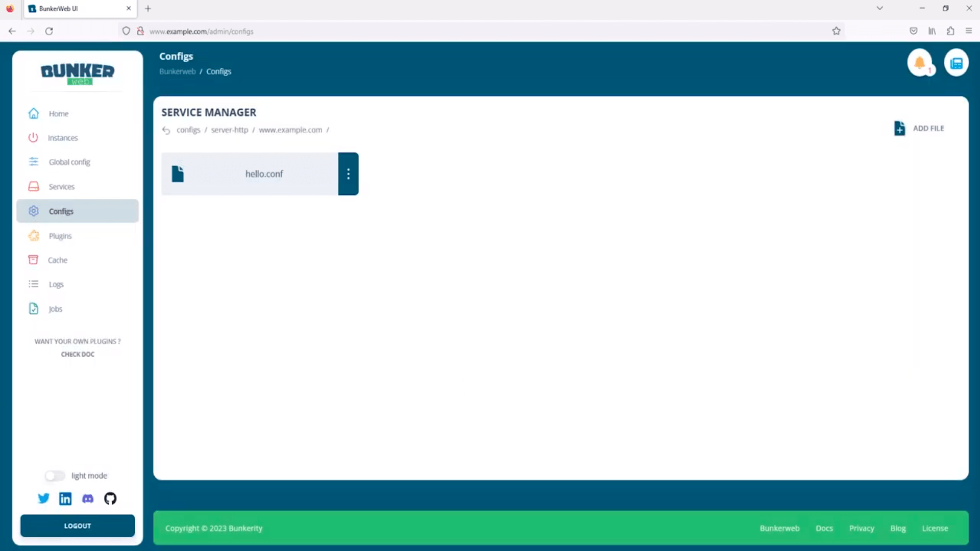Open Jobs in the sidebar menu
This screenshot has height=551, width=980.
coord(78,309)
